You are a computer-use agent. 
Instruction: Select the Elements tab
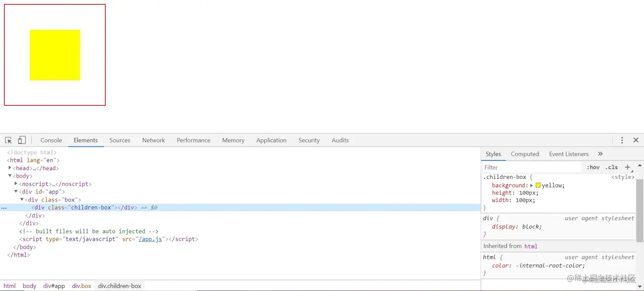86,140
